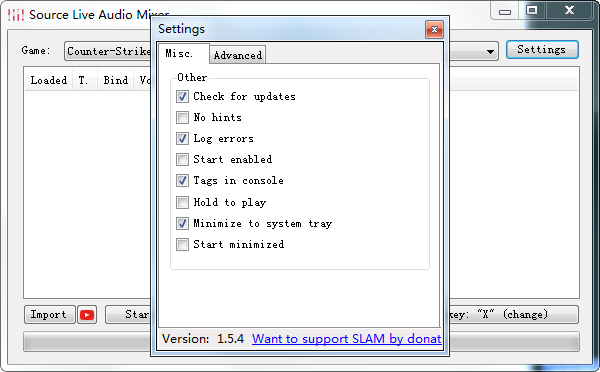Image resolution: width=600 pixels, height=372 pixels.
Task: Click the Settings button
Action: click(x=542, y=50)
